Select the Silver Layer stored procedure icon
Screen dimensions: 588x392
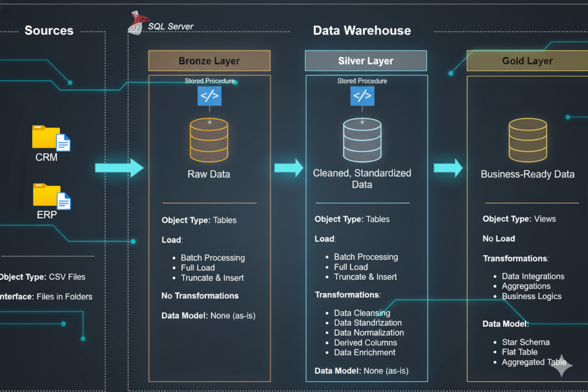click(362, 96)
